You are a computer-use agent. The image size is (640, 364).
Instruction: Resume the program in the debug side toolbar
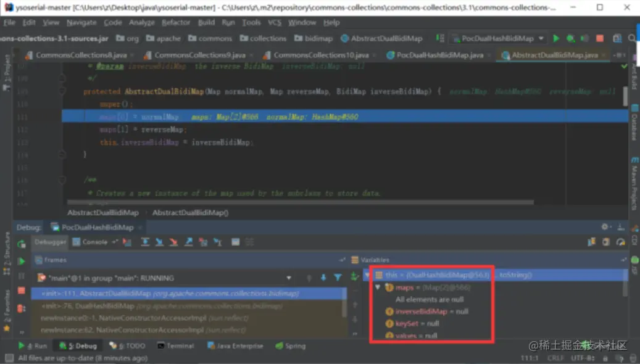21,261
